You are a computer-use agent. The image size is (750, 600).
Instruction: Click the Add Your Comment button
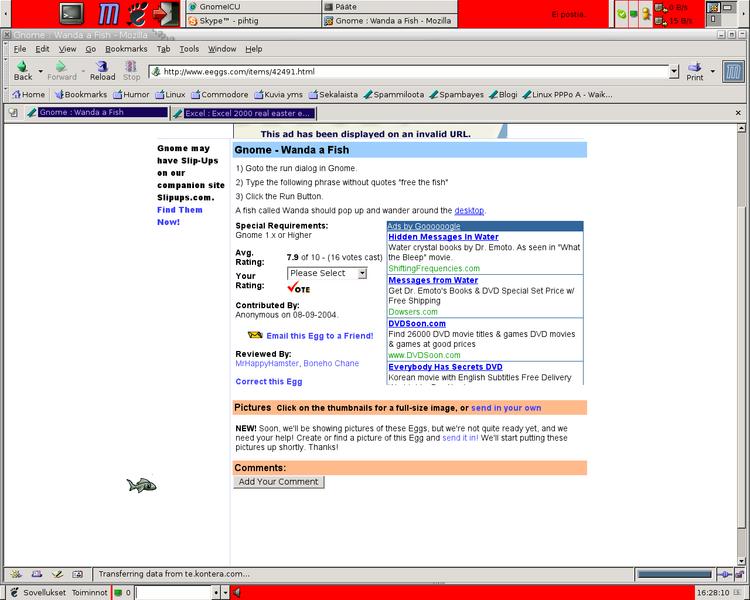coord(279,482)
